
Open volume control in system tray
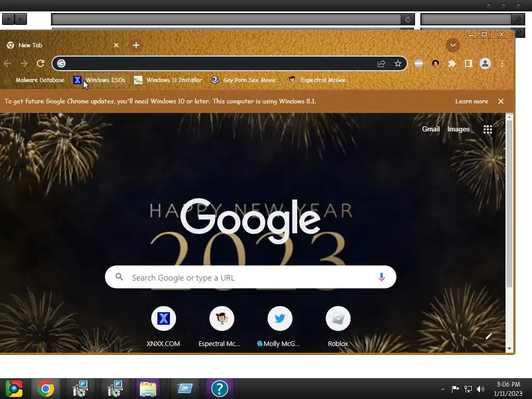click(481, 389)
